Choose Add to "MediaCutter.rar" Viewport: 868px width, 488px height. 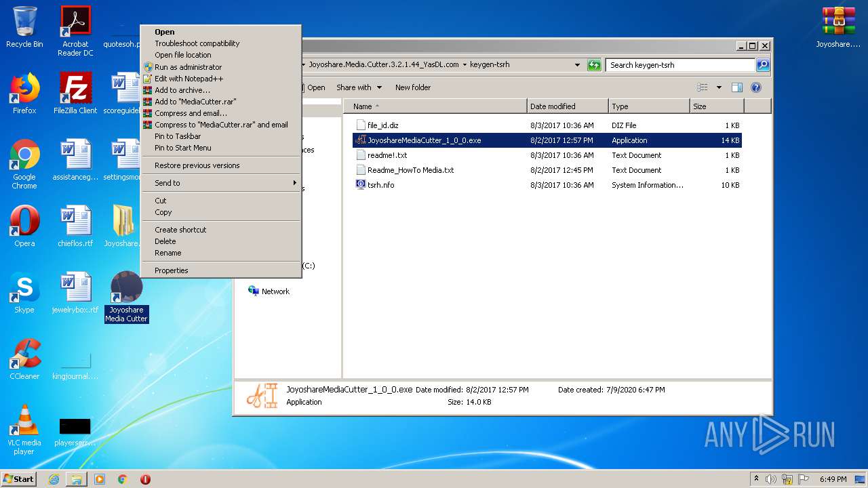(x=221, y=102)
